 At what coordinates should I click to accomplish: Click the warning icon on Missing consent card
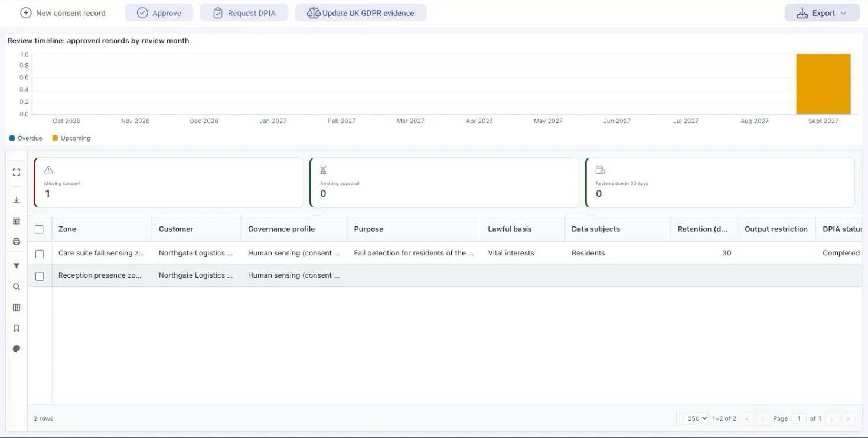[x=48, y=170]
